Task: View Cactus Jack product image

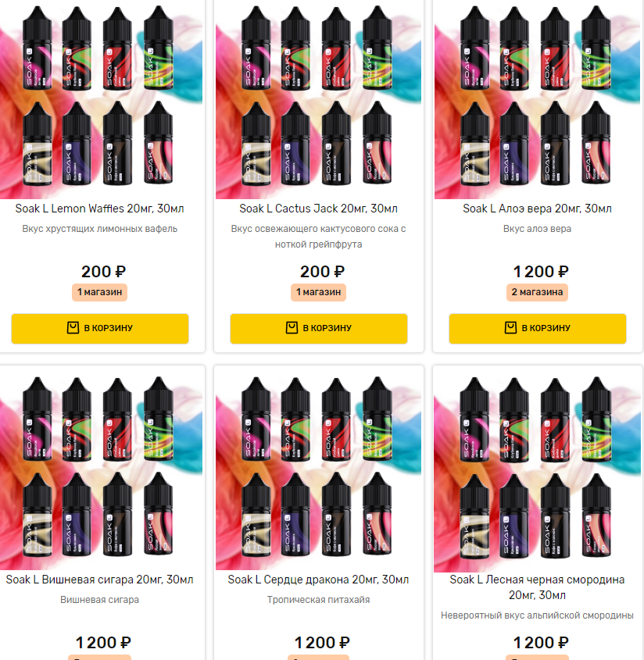Action: [318, 99]
